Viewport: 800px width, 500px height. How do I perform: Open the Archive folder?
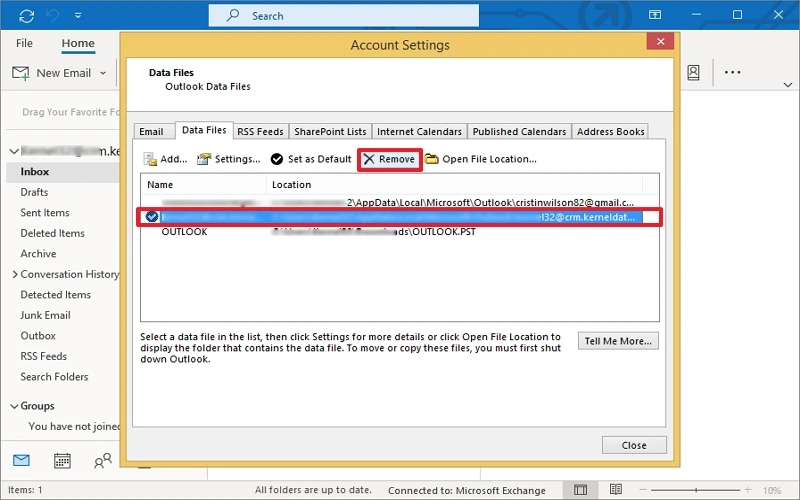coord(38,254)
